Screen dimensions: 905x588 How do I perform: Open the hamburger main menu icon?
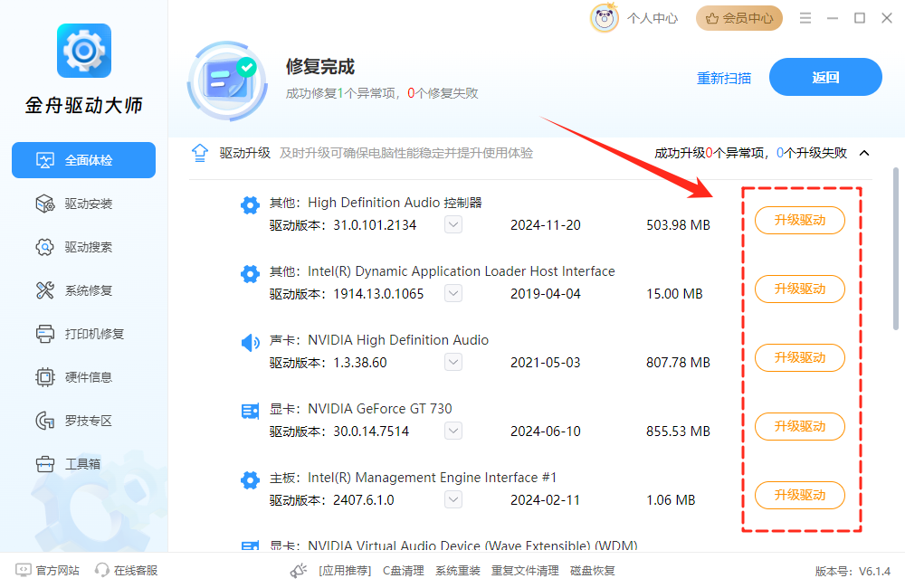tap(805, 18)
